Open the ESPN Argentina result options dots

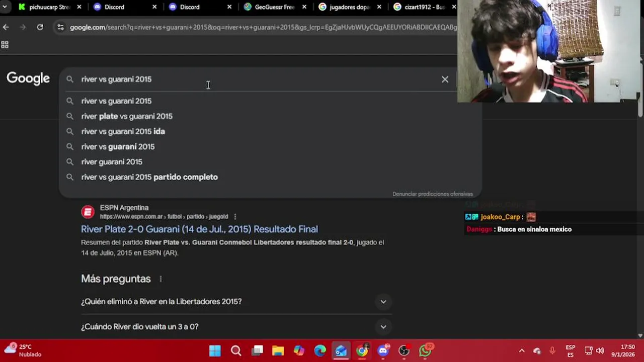click(235, 217)
